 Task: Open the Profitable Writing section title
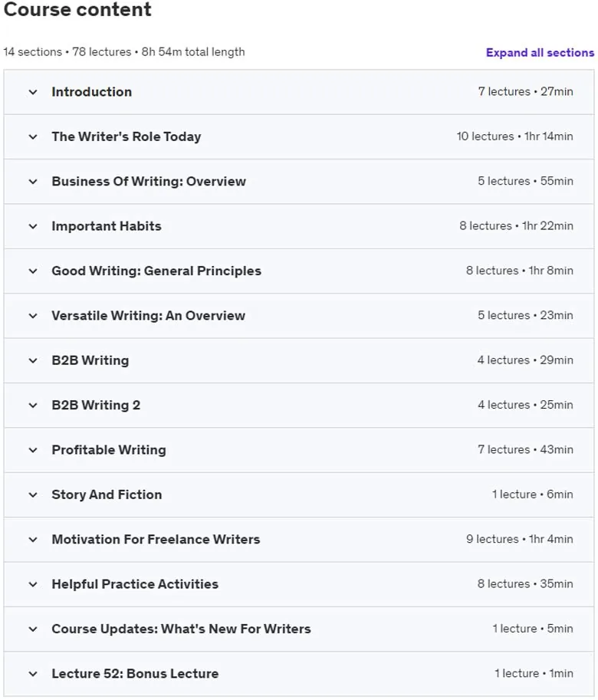pos(109,450)
